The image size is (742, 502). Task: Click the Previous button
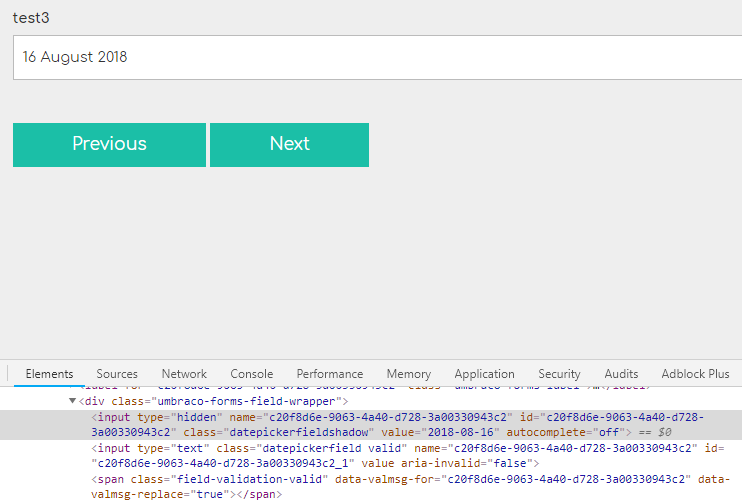(109, 145)
